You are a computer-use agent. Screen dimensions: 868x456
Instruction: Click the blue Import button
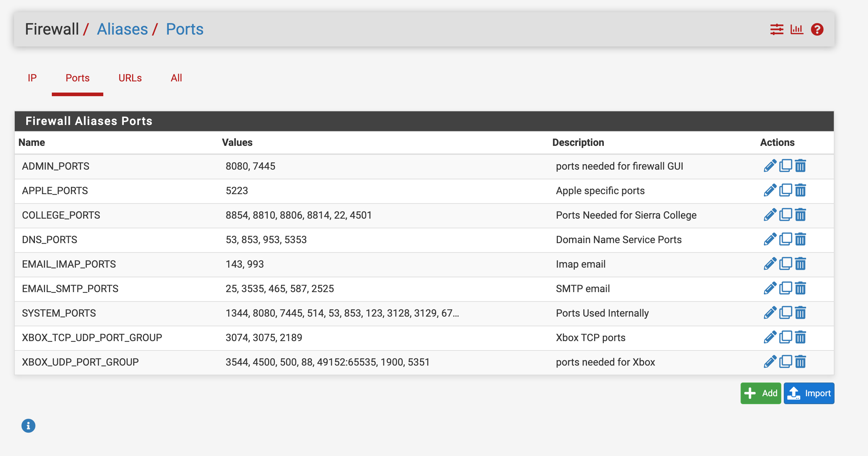pyautogui.click(x=809, y=393)
